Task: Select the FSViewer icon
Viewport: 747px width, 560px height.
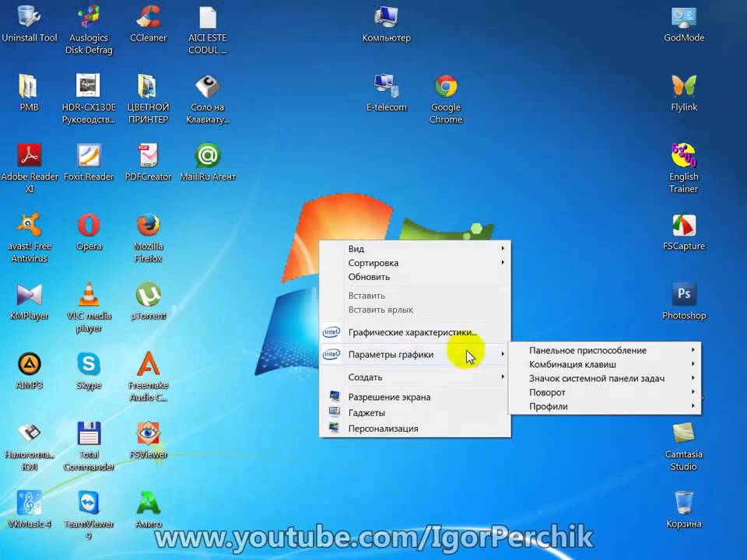Action: tap(148, 433)
